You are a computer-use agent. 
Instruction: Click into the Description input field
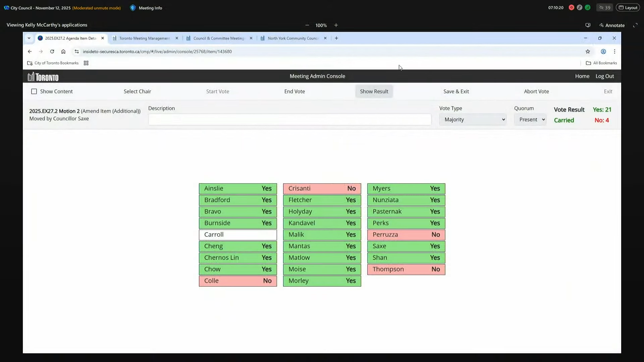[x=289, y=120]
